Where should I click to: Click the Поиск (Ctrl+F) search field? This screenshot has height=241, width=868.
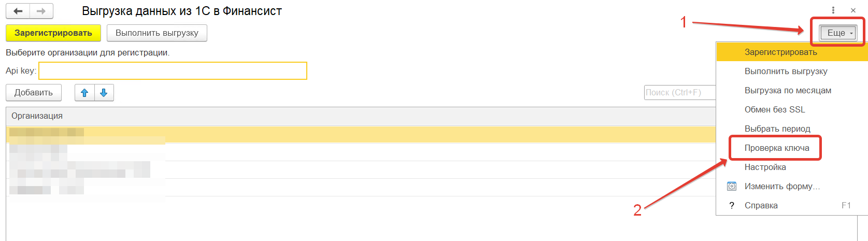[679, 93]
